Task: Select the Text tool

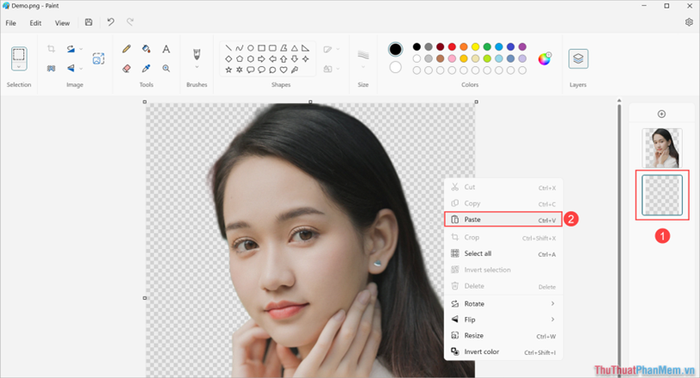Action: point(166,49)
